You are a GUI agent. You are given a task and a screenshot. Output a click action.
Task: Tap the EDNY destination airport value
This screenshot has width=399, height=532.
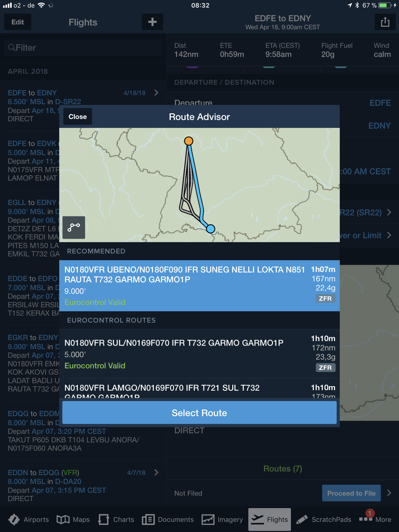click(x=380, y=126)
